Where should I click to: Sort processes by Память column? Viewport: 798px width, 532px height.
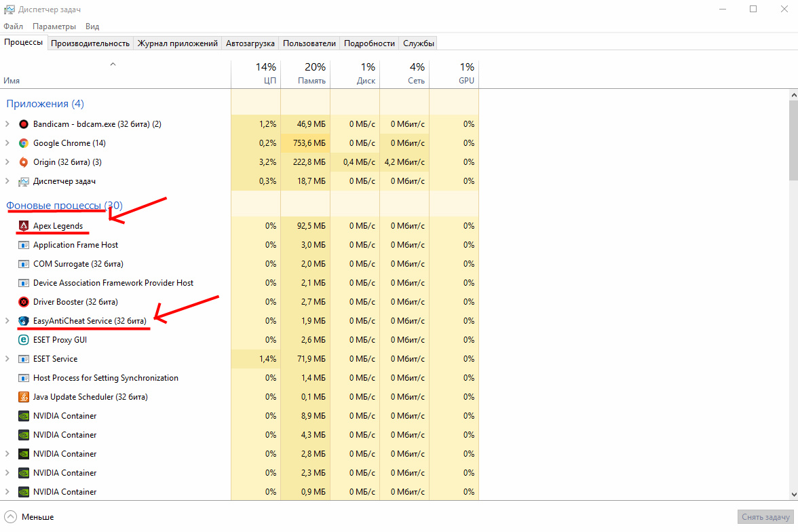click(x=305, y=75)
